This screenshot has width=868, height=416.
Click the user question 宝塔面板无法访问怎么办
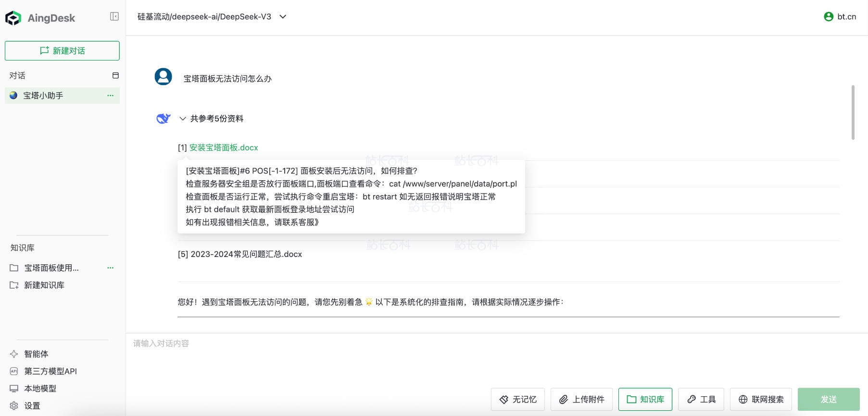228,79
